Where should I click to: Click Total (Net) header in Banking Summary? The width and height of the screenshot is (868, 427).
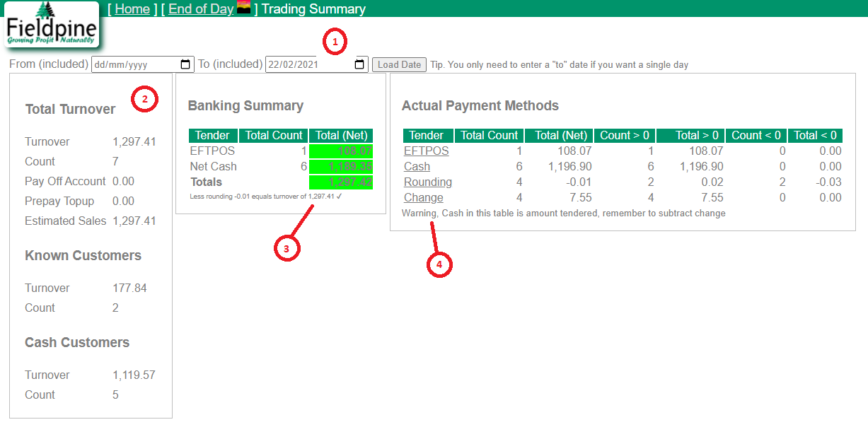[x=342, y=135]
